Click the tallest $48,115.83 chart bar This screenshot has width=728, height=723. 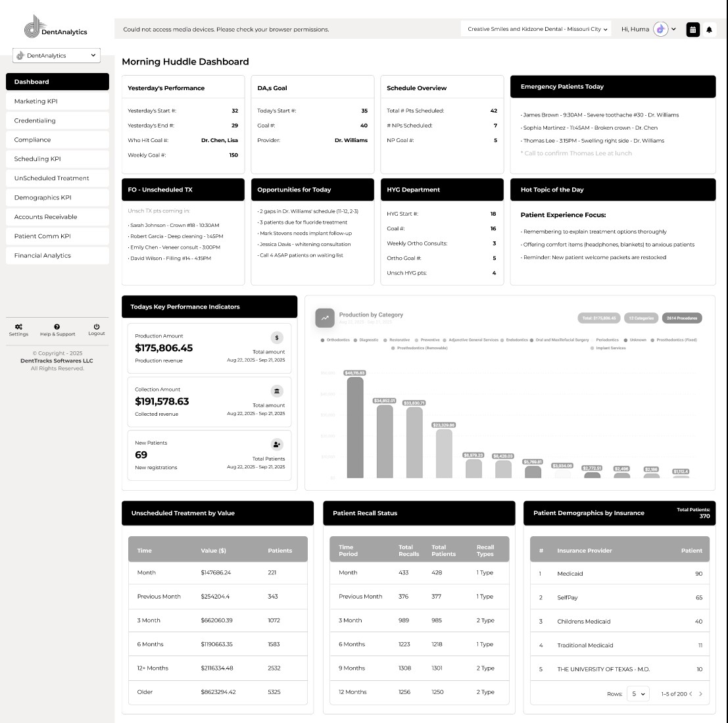[355, 428]
